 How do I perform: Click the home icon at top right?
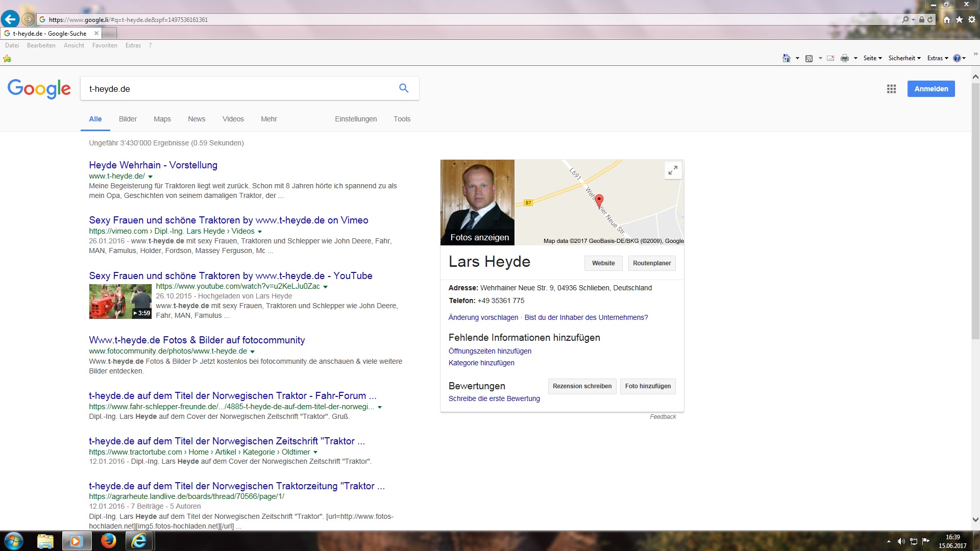(947, 19)
